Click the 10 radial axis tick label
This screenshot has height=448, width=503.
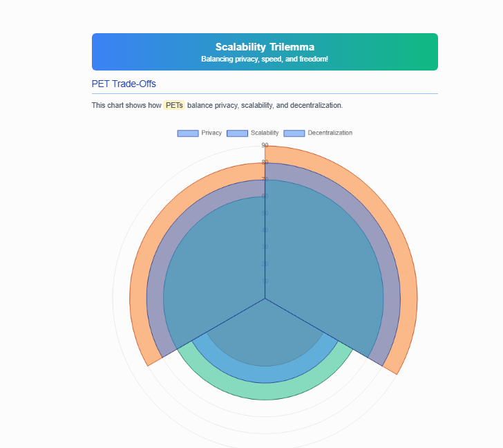point(265,281)
